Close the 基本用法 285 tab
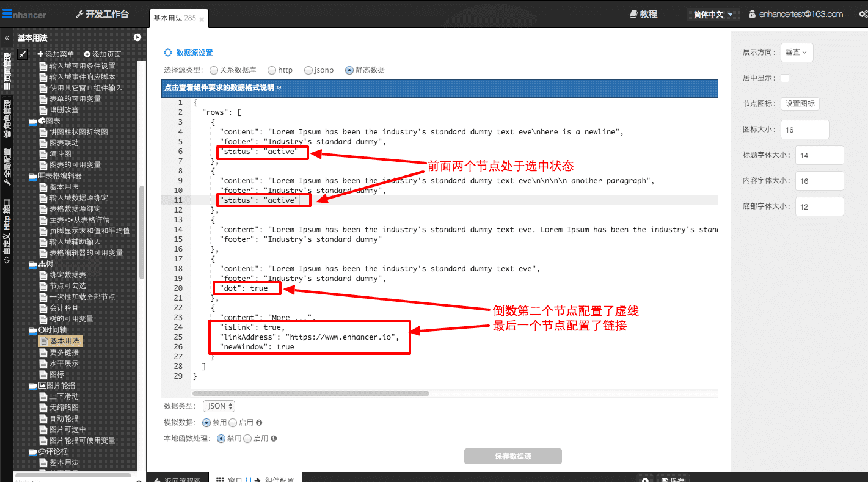 click(202, 20)
